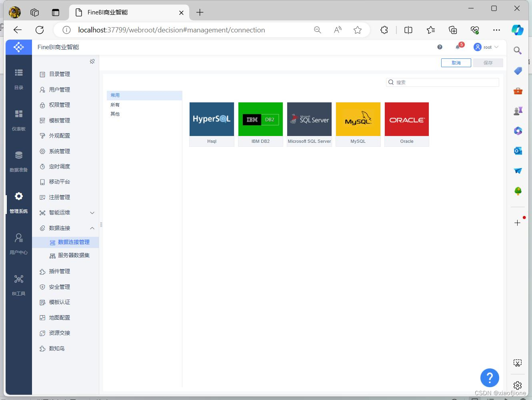This screenshot has width=532, height=400.
Task: Open Edge sidebar settings gear
Action: point(518,385)
